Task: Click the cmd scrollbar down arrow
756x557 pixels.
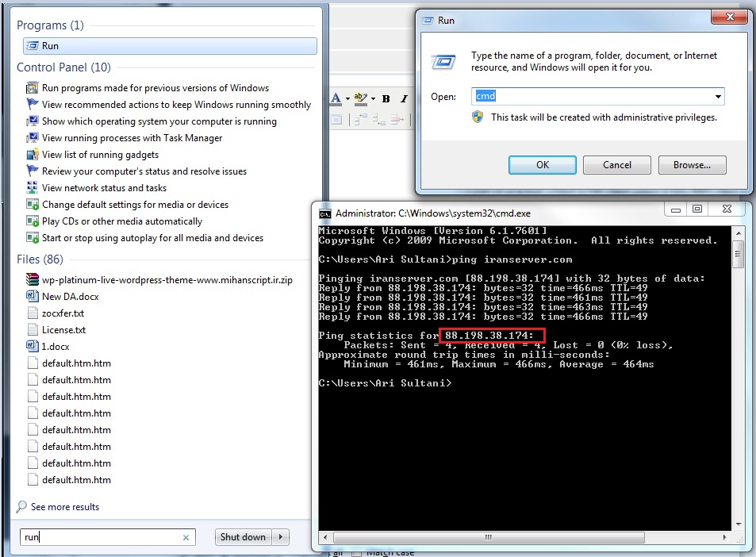Action: [738, 524]
